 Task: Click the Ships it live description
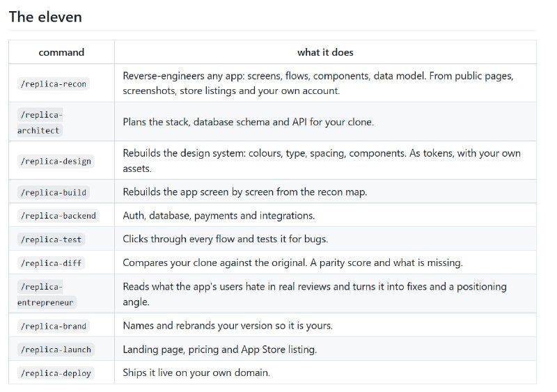pos(196,373)
